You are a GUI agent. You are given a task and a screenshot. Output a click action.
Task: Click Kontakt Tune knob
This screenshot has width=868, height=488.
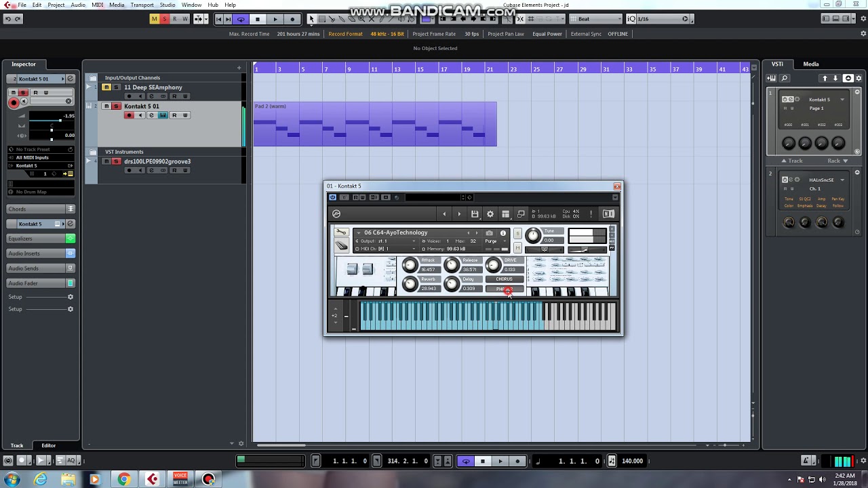click(533, 235)
